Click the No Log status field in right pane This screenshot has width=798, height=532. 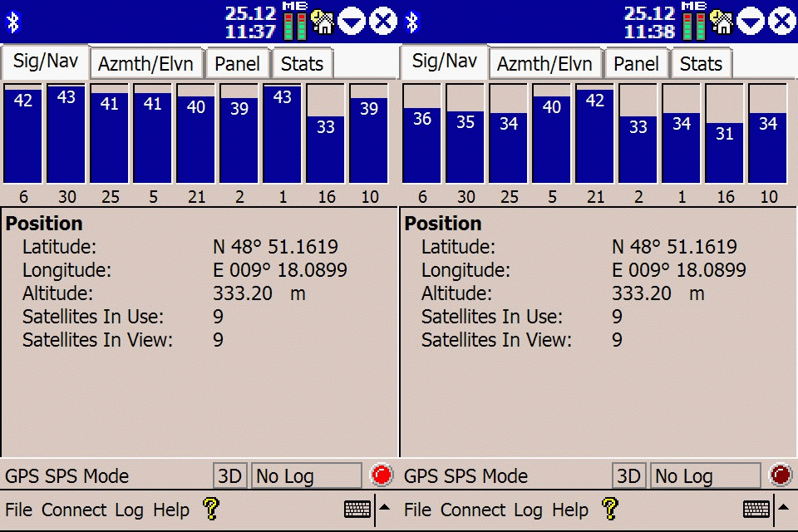(705, 476)
